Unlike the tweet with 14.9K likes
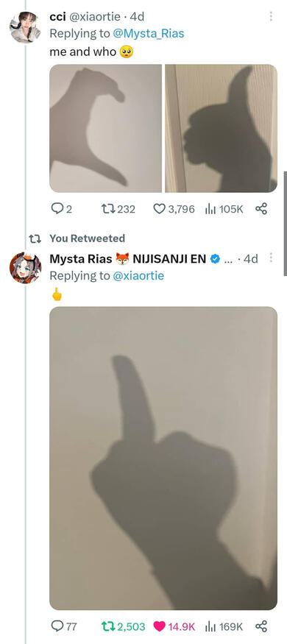This screenshot has height=644, width=287. pyautogui.click(x=174, y=626)
